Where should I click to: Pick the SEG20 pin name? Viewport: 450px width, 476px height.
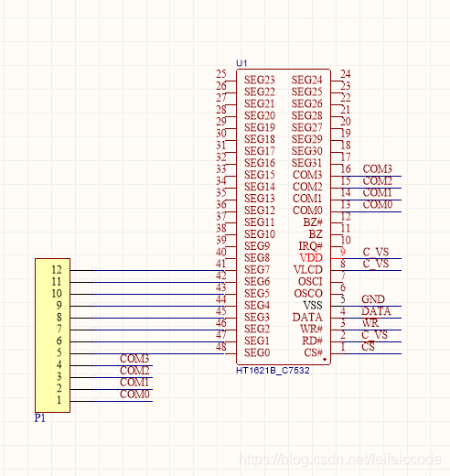pos(260,115)
